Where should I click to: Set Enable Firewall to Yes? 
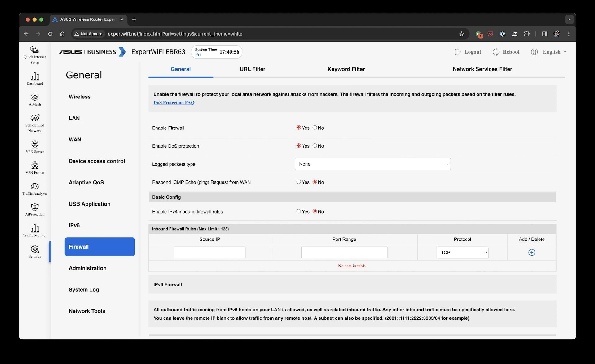click(298, 128)
